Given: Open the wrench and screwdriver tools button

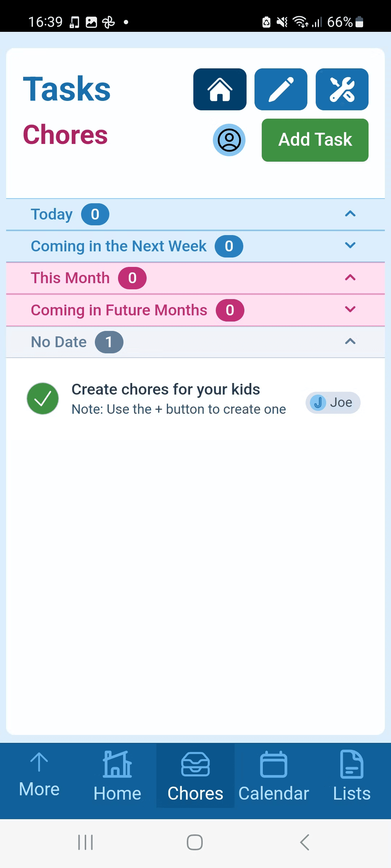Looking at the screenshot, I should [x=342, y=89].
